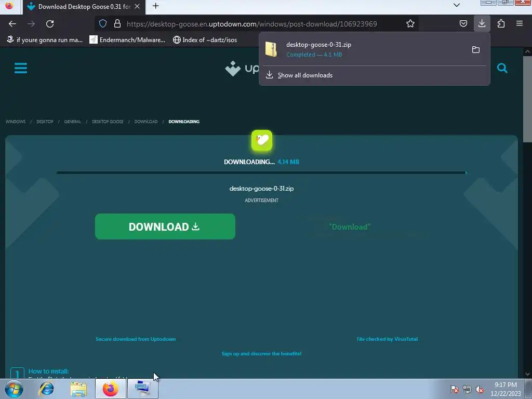This screenshot has height=399, width=532.
Task: Click the download progress bar
Action: [262, 172]
